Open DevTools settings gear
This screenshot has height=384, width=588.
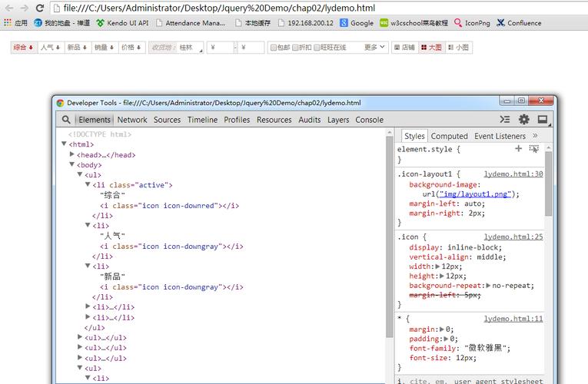[x=524, y=119]
